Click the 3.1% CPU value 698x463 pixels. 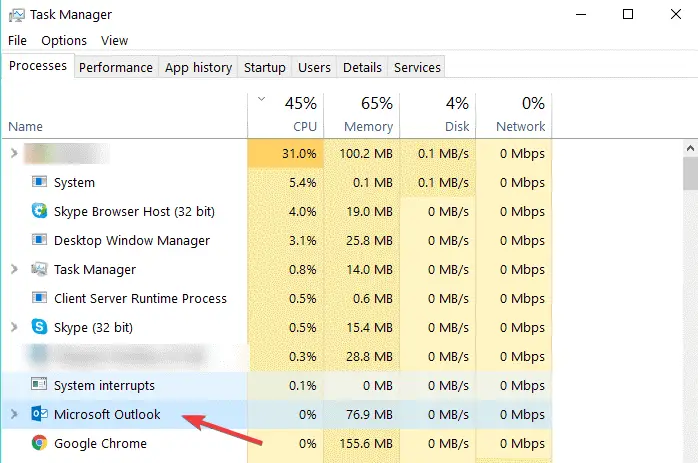[302, 240]
